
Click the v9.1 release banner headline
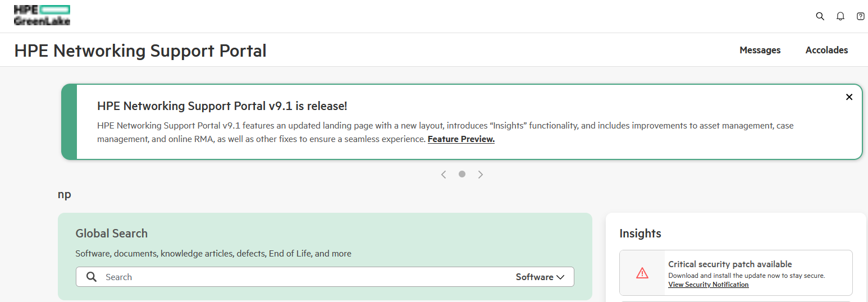coord(222,106)
